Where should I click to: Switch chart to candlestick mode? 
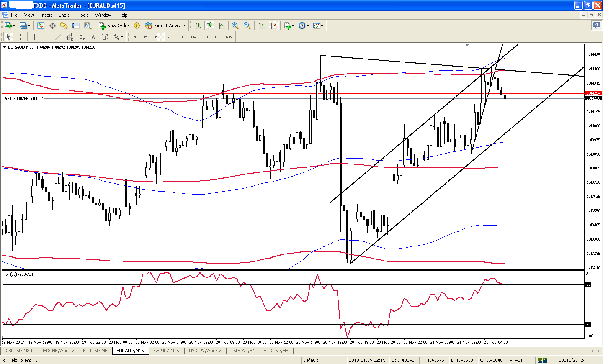click(210, 26)
